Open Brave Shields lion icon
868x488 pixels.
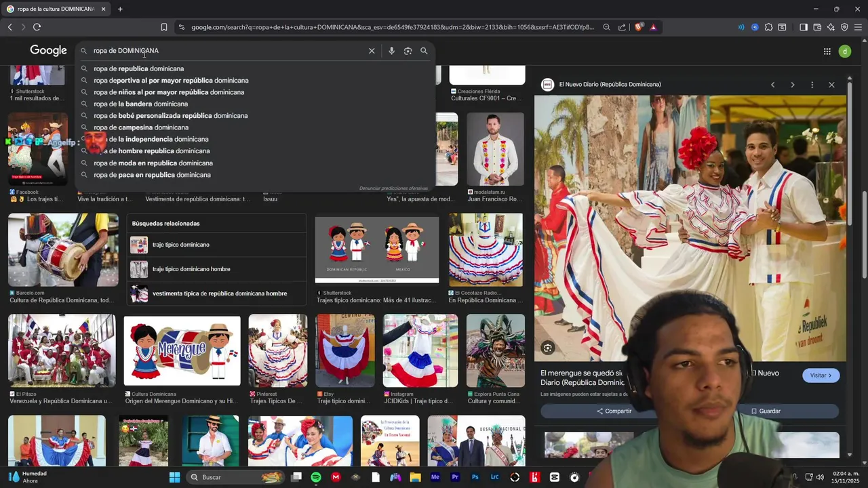638,27
